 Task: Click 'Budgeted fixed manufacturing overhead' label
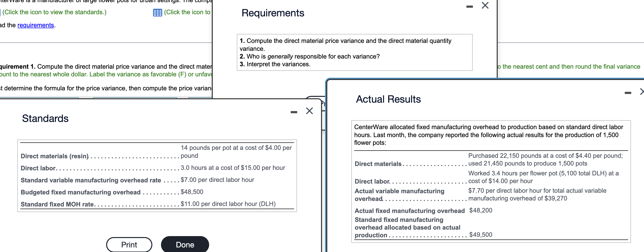80,192
